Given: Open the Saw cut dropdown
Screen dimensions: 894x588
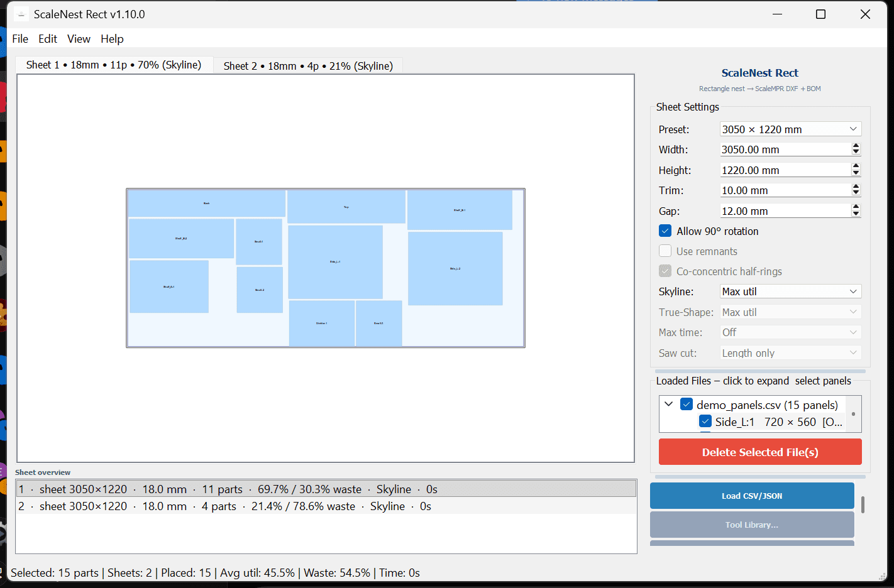Looking at the screenshot, I should (x=790, y=353).
